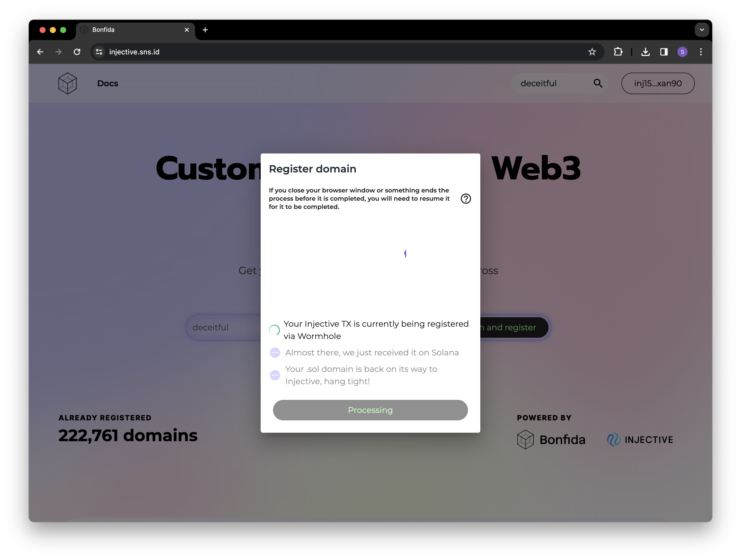The height and width of the screenshot is (560, 741).
Task: Click the site information icon in address bar
Action: [99, 52]
